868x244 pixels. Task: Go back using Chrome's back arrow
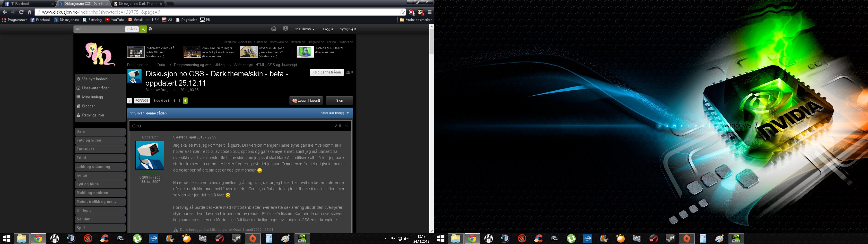pos(5,12)
